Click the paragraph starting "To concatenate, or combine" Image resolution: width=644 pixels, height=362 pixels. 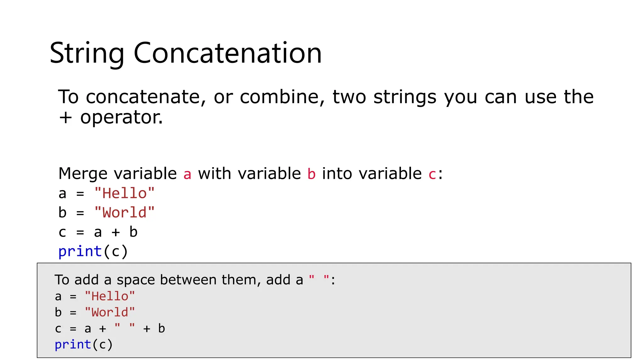(325, 97)
